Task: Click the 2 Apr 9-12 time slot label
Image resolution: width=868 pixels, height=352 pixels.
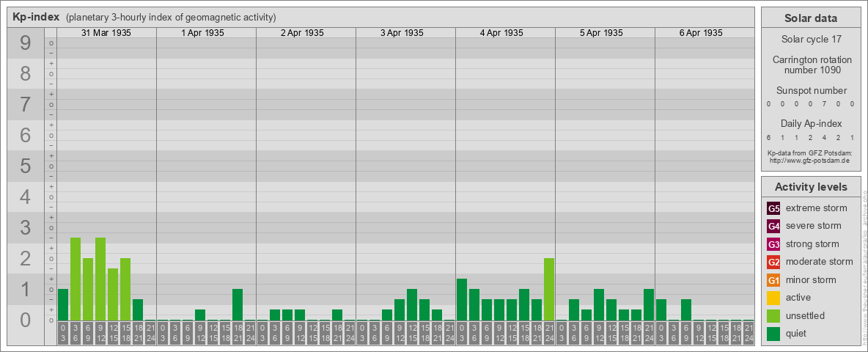Action: [300, 334]
